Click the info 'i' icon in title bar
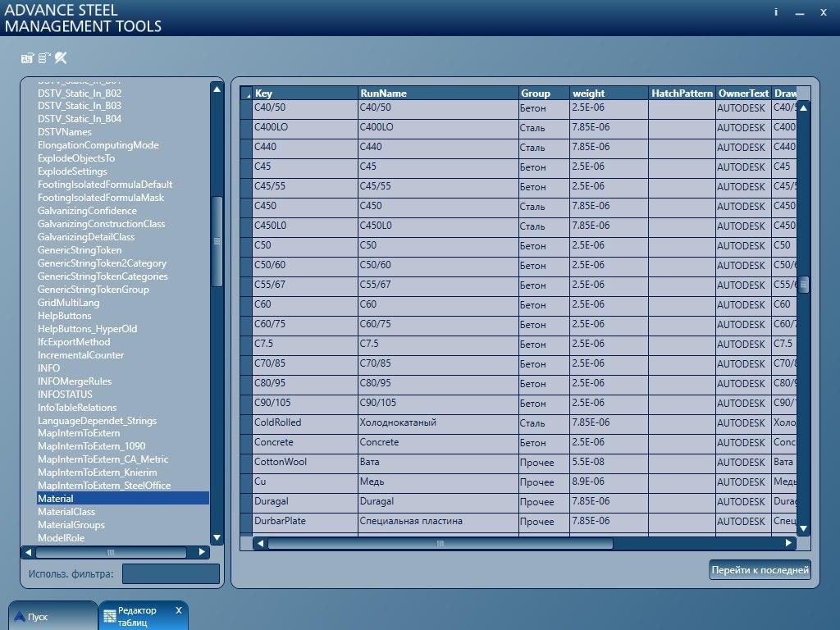The height and width of the screenshot is (630, 840). click(776, 12)
